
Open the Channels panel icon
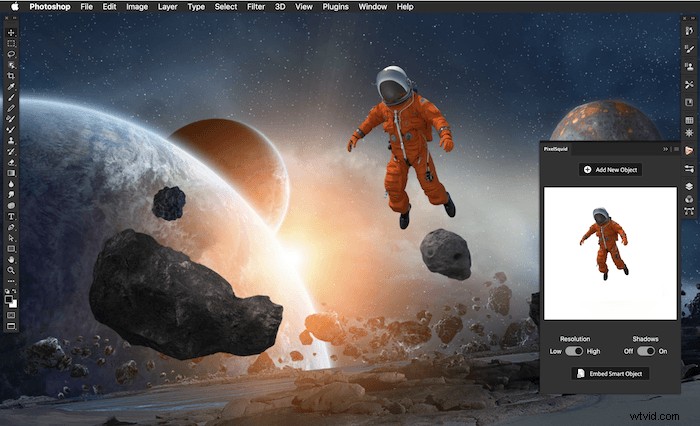tap(689, 199)
